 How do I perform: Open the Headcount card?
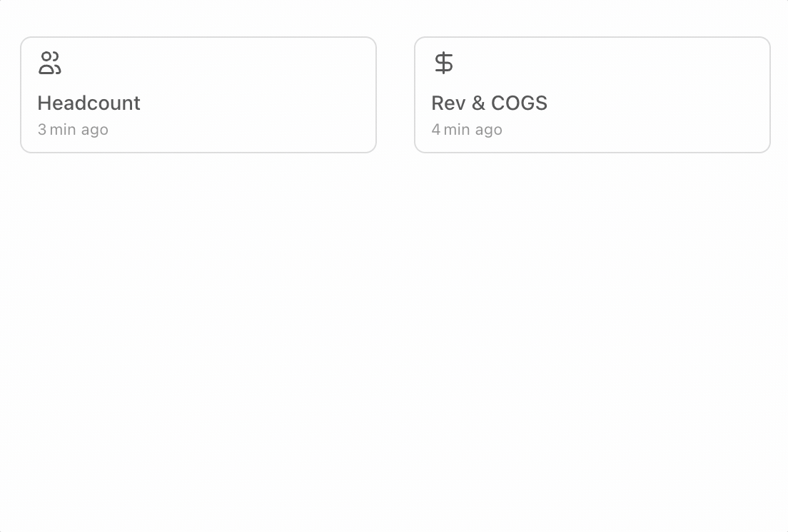(x=198, y=95)
